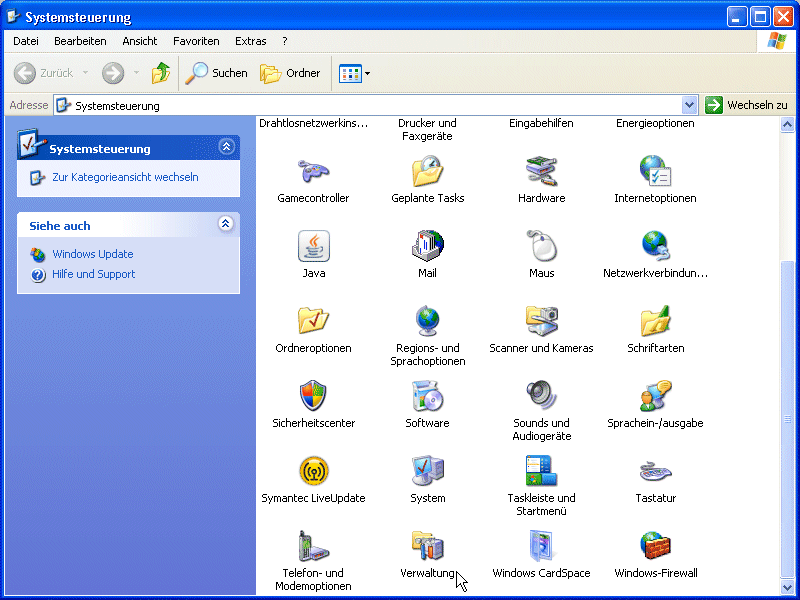
Task: Expand the Adresse bar dropdown
Action: pyautogui.click(x=689, y=106)
